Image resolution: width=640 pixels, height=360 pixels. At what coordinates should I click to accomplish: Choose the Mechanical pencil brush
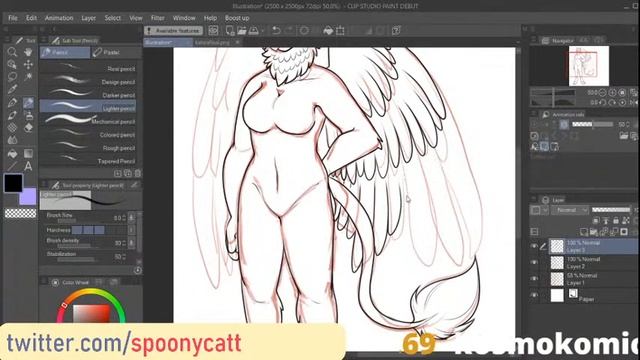(88, 120)
